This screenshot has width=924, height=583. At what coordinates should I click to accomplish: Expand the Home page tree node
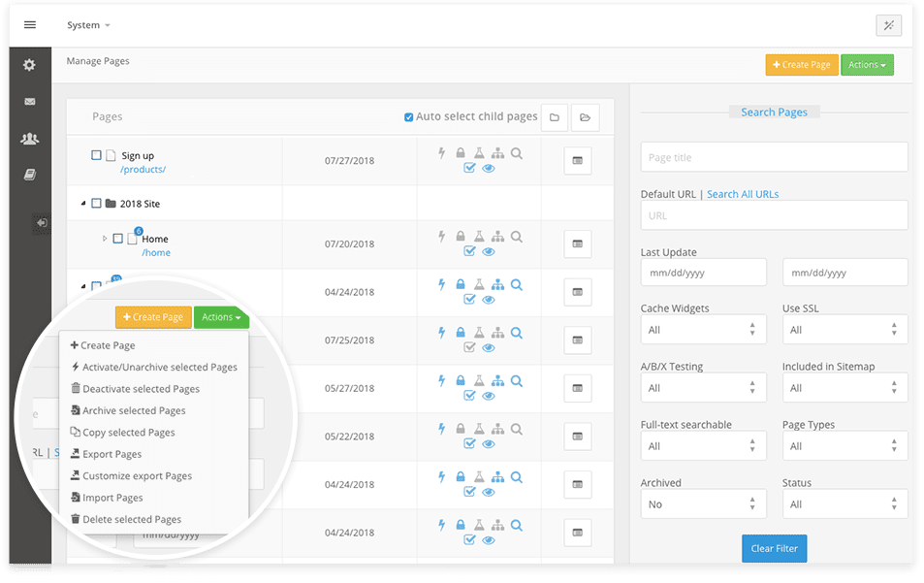point(105,239)
